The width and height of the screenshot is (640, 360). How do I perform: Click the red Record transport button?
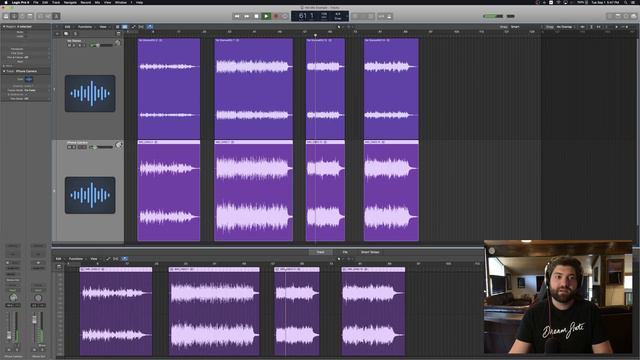click(276, 16)
